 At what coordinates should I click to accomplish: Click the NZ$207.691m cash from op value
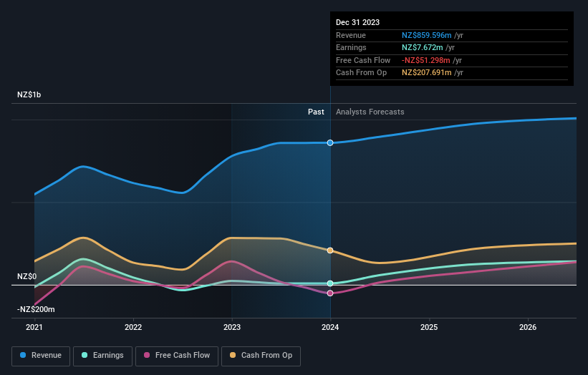point(426,73)
